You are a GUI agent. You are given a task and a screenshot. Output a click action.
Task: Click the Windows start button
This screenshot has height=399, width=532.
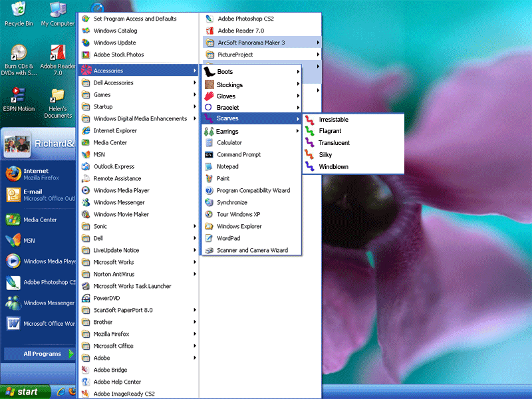(x=25, y=392)
